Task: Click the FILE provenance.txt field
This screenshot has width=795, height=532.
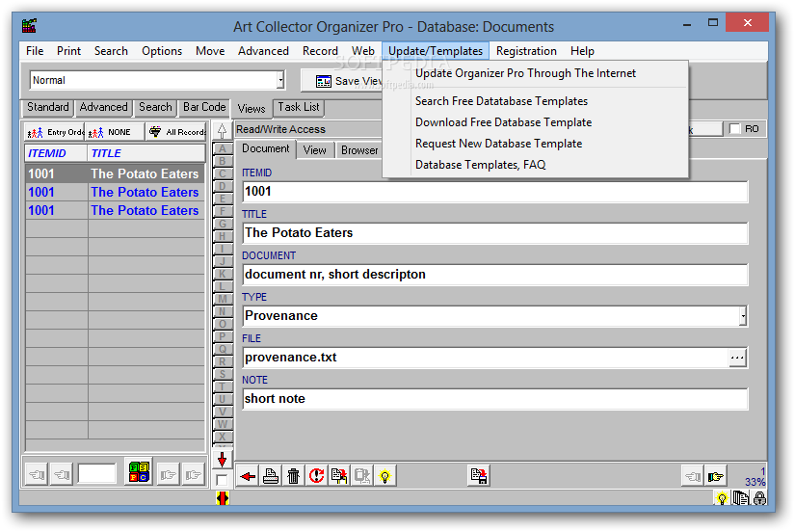Action: point(486,358)
